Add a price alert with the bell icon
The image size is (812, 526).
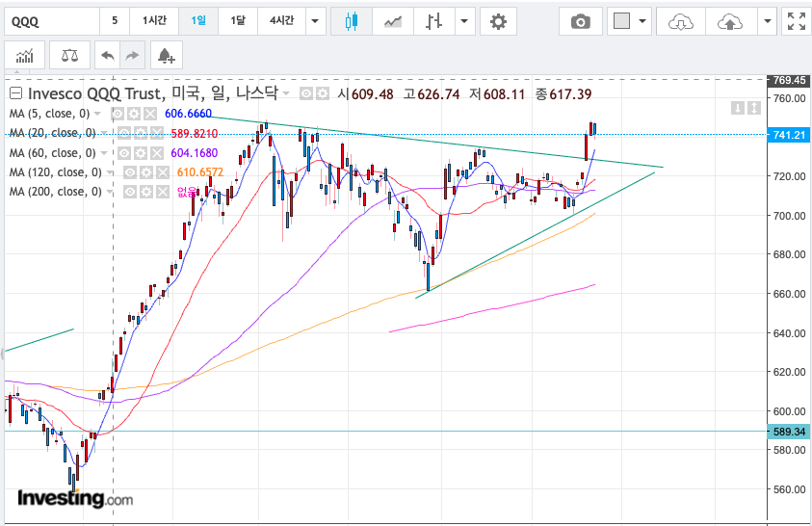[167, 55]
